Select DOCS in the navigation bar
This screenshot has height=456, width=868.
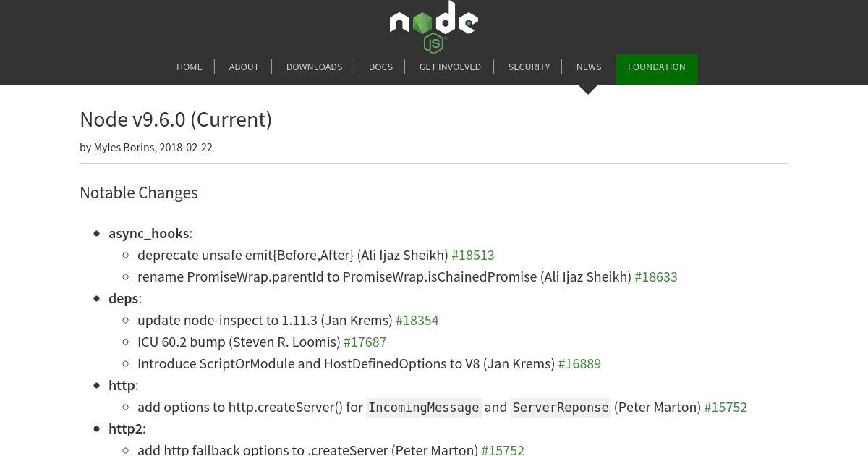(x=380, y=67)
